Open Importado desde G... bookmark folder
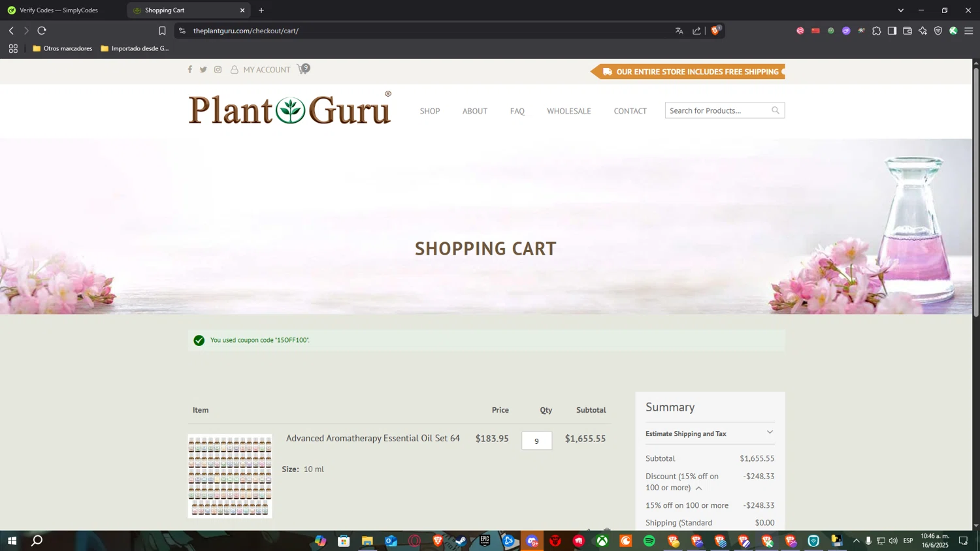980x551 pixels. coord(135,48)
